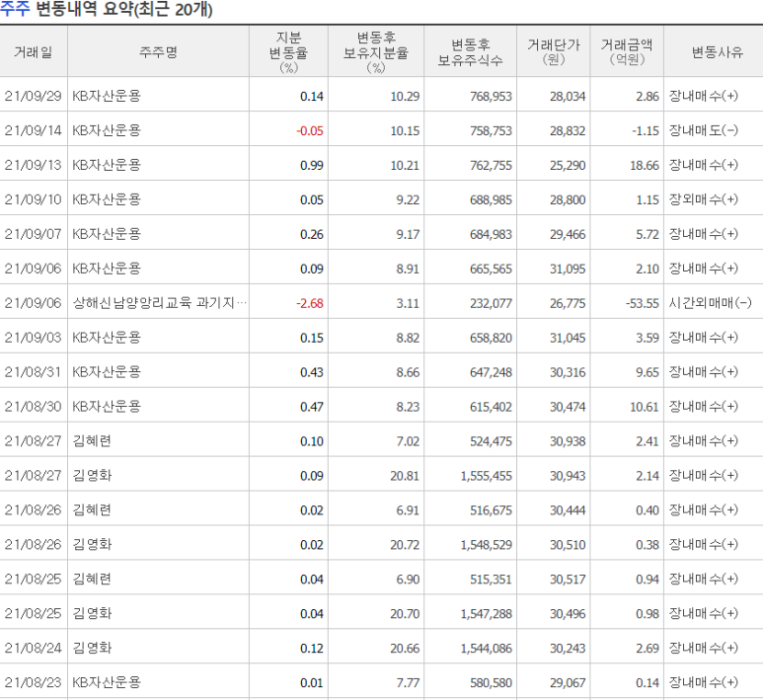The image size is (763, 700).
Task: Click 김영화 in the 20.72 holding row
Action: coord(92,544)
